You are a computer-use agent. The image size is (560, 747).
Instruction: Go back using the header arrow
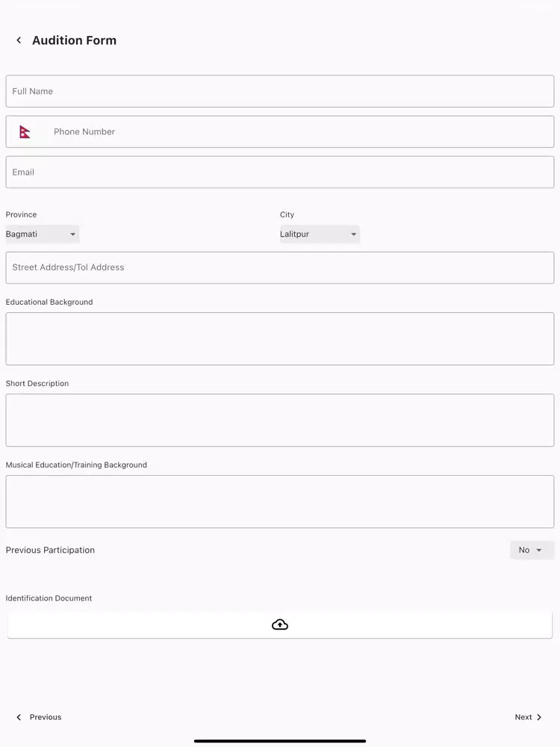(19, 40)
